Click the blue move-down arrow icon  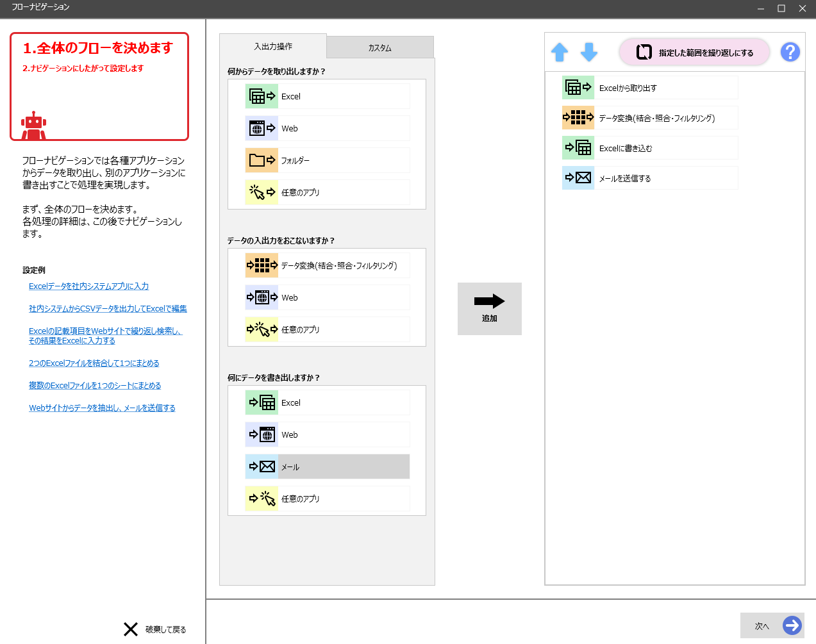588,53
